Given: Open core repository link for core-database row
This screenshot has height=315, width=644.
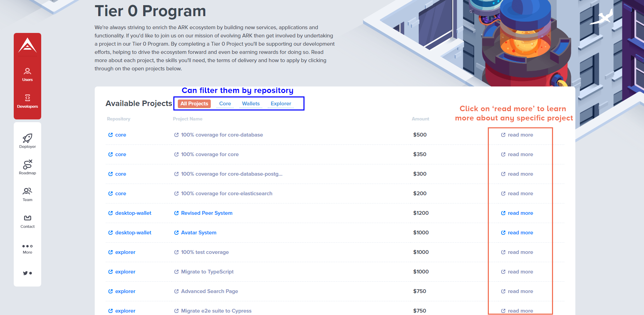Looking at the screenshot, I should click(x=117, y=135).
